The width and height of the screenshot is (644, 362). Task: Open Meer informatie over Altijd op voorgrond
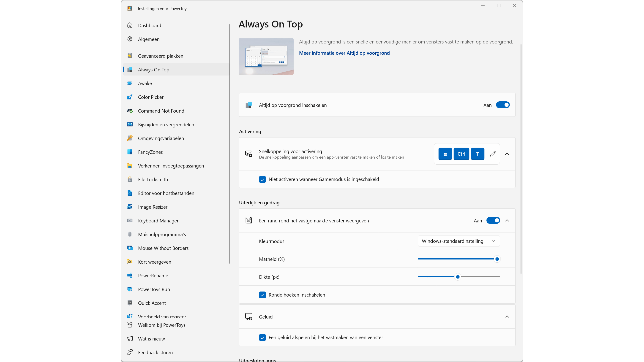[x=344, y=53]
